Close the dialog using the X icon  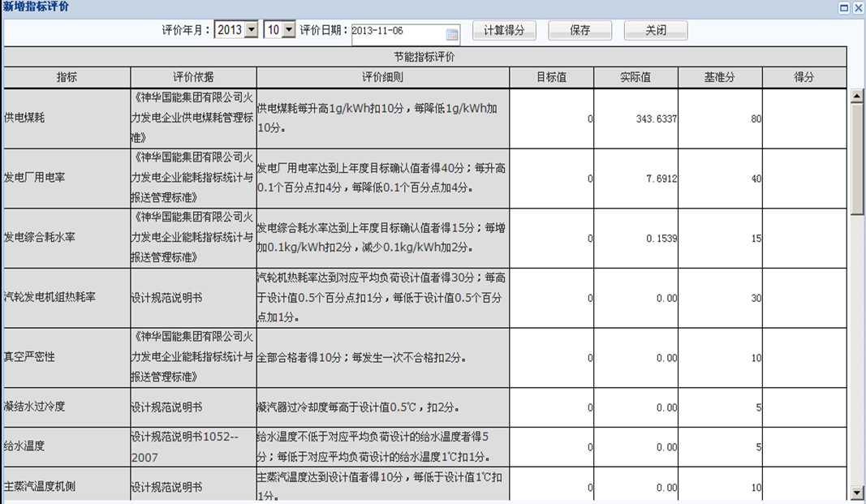coord(858,7)
